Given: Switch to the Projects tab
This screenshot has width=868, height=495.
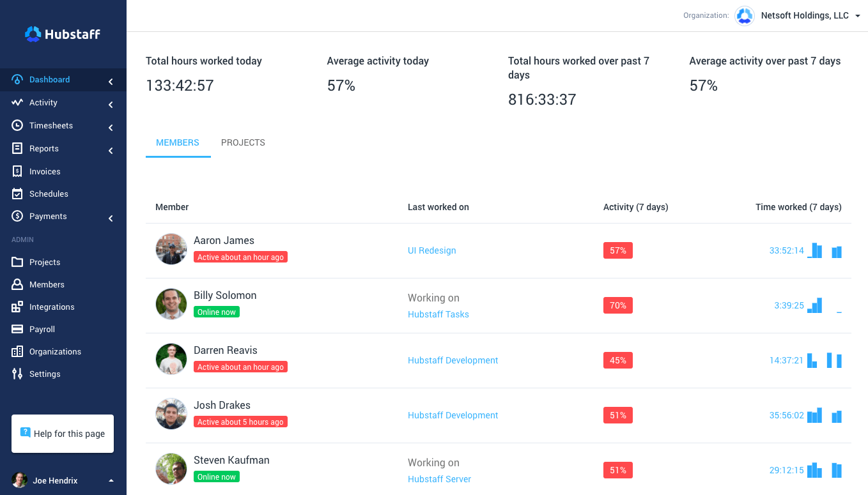Looking at the screenshot, I should (243, 142).
